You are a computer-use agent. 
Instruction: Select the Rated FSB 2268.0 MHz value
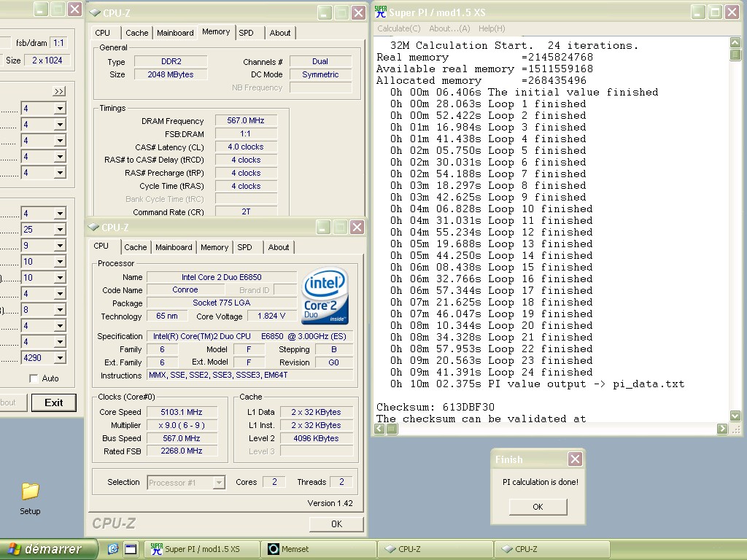[x=182, y=451]
